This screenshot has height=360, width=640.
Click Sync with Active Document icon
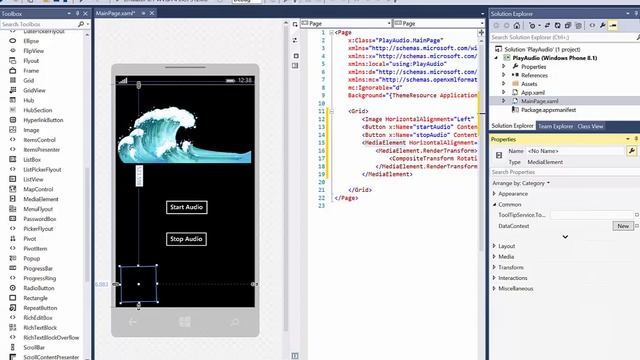[x=547, y=26]
